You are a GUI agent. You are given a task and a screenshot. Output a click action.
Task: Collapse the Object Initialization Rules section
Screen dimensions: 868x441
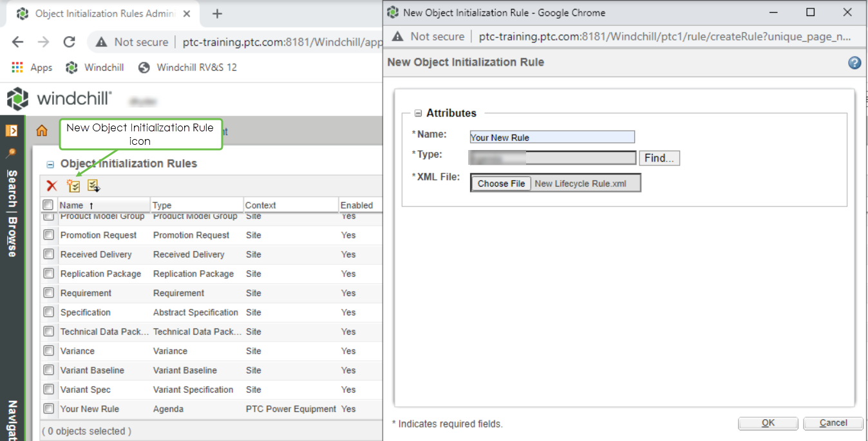pos(50,163)
